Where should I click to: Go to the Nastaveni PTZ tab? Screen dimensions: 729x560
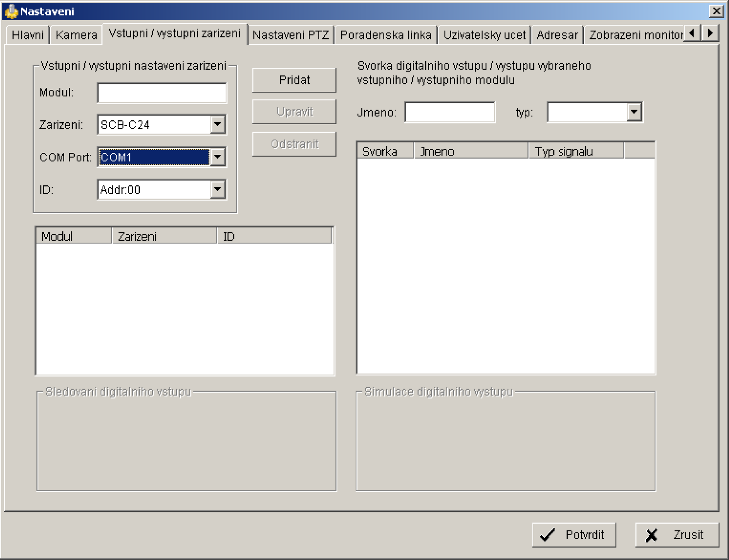tap(291, 35)
